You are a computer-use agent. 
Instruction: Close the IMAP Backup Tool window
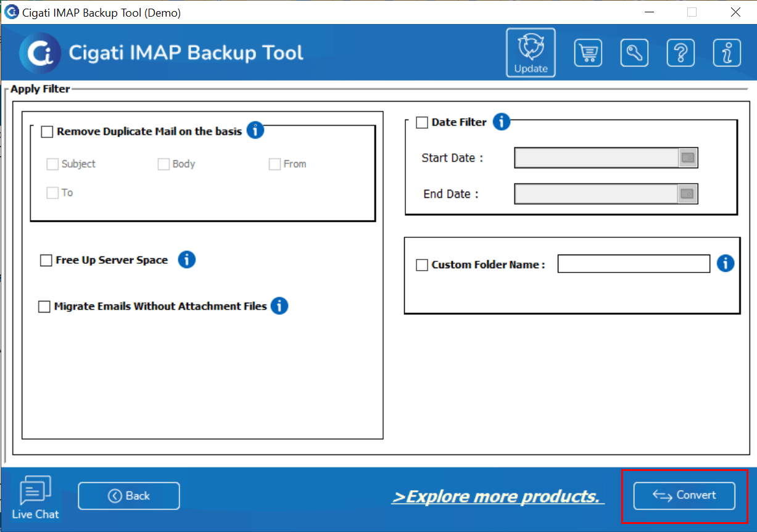pos(735,12)
